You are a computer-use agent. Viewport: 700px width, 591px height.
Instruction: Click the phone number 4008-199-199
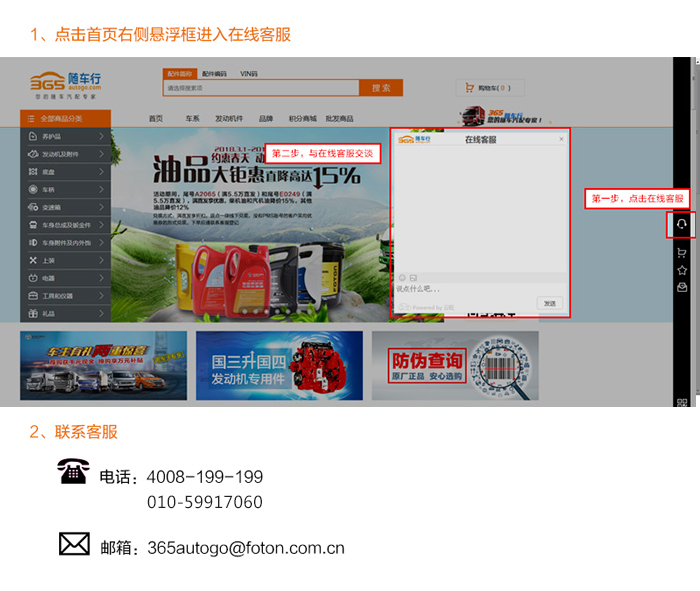[205, 477]
